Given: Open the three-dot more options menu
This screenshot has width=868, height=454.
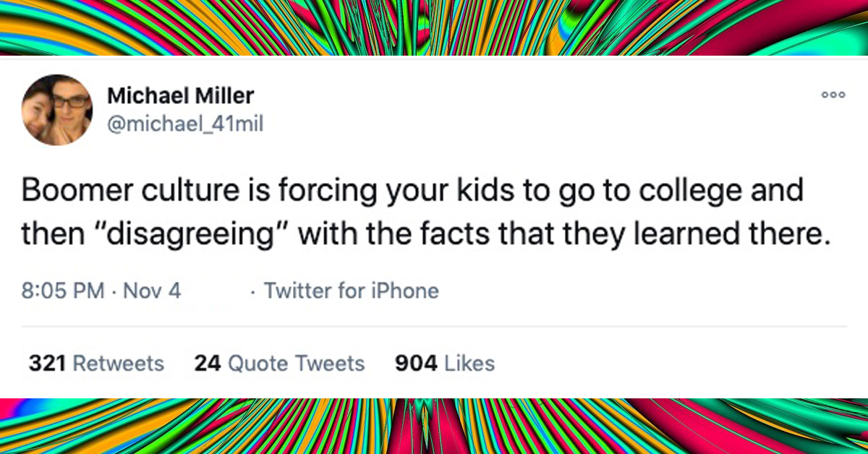Looking at the screenshot, I should [x=833, y=95].
